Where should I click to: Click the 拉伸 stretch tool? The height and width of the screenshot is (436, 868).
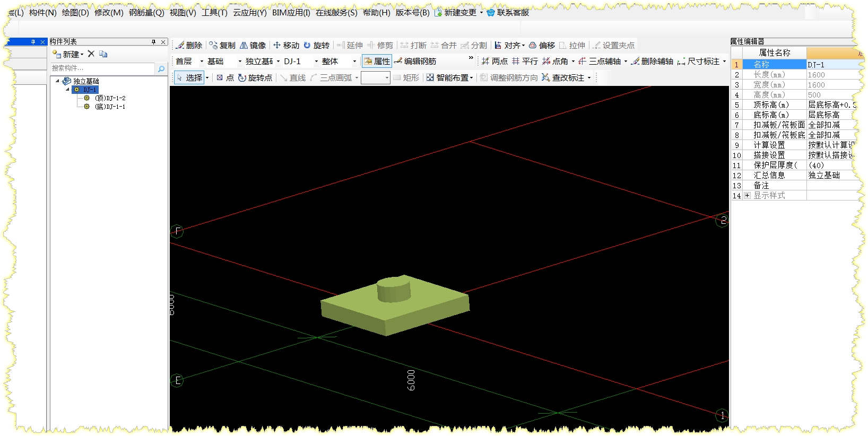tap(572, 46)
